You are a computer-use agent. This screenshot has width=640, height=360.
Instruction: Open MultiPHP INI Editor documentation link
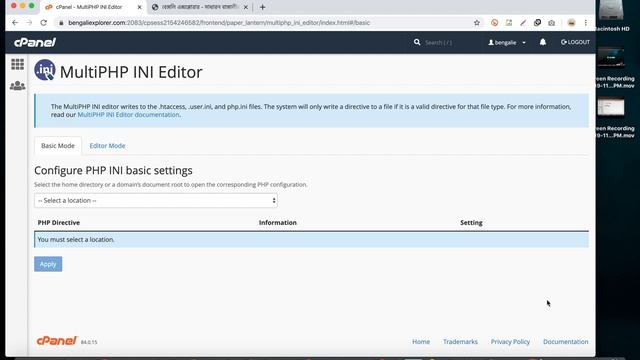coord(128,115)
